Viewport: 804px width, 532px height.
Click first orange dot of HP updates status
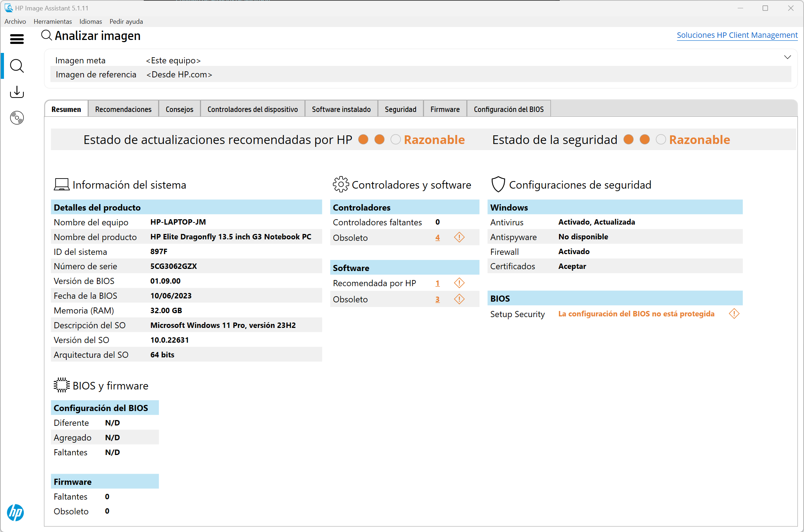(x=363, y=139)
